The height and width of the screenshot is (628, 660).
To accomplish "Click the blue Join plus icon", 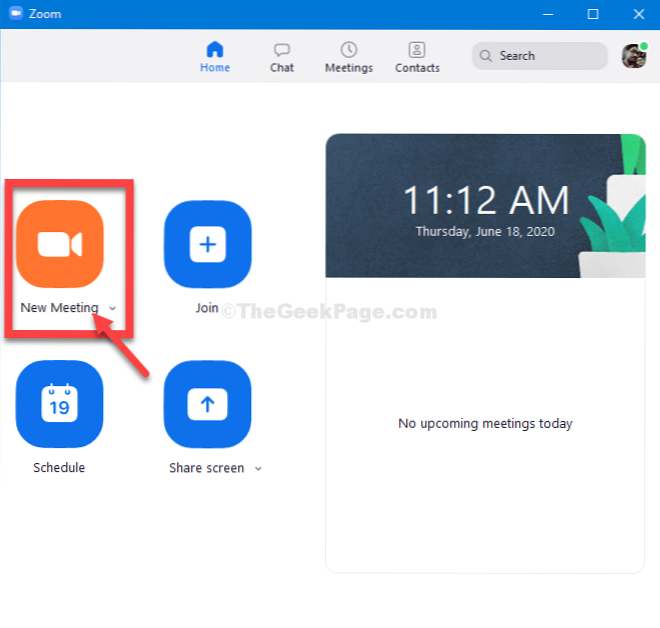I will tap(207, 245).
